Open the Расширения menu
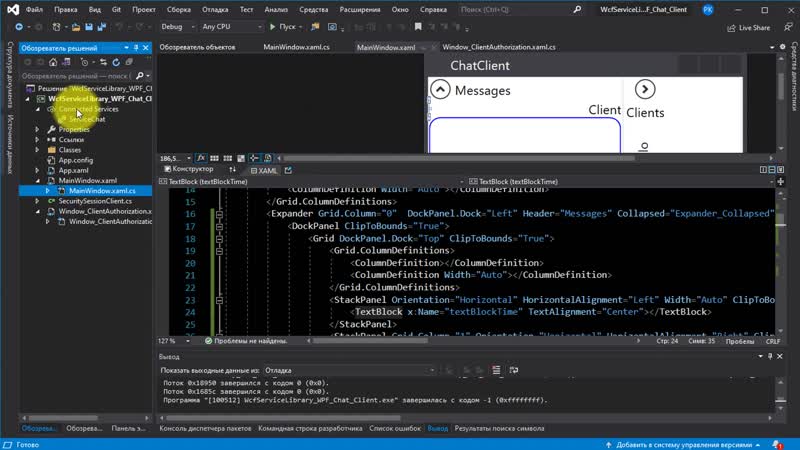This screenshot has height=450, width=800. pyautogui.click(x=360, y=9)
